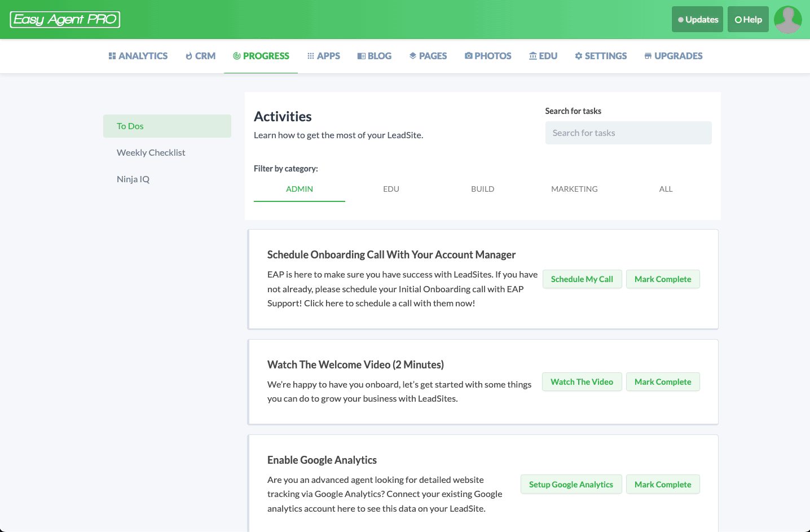Filter tasks by MARKETING category

574,189
